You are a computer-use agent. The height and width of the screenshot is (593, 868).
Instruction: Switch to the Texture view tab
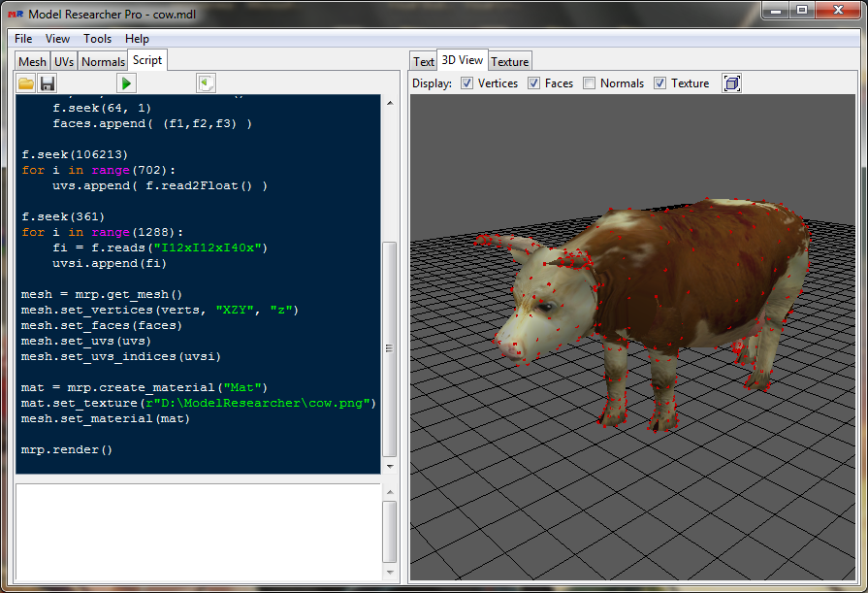click(510, 61)
